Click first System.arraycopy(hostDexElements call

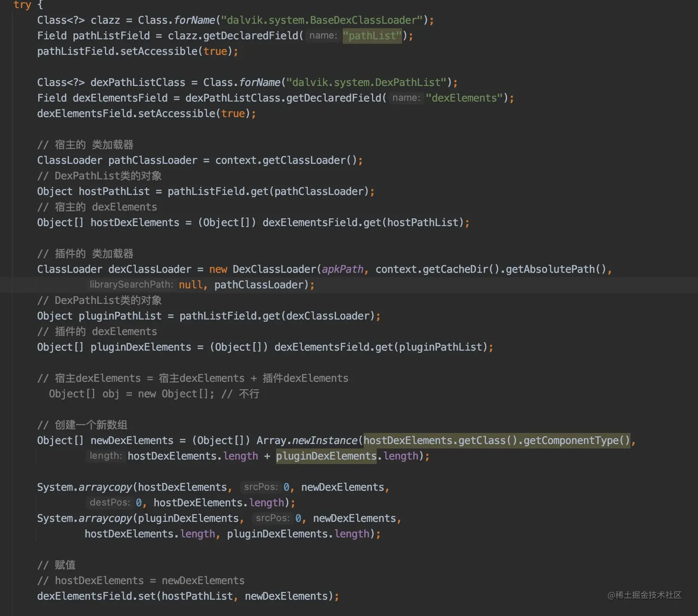[132, 487]
